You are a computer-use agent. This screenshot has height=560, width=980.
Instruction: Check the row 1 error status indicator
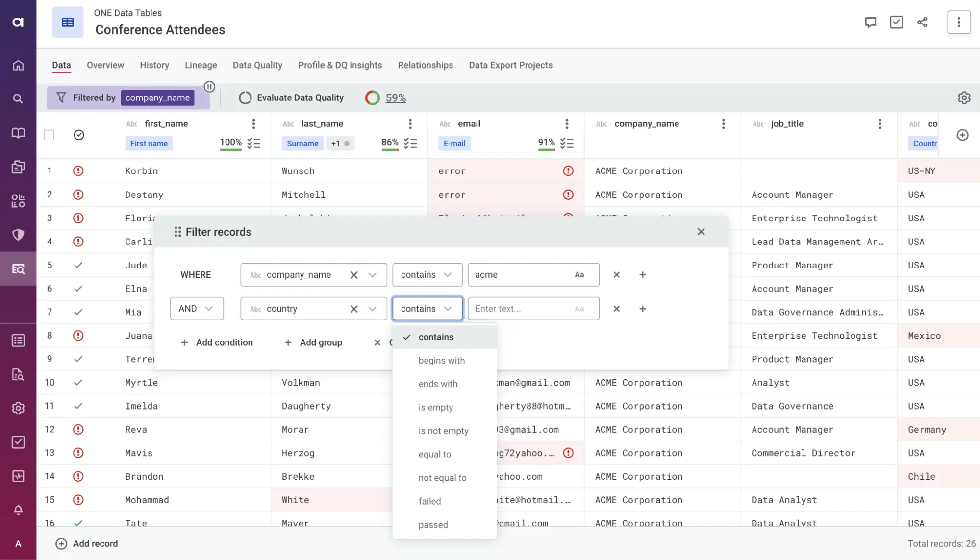coord(78,170)
